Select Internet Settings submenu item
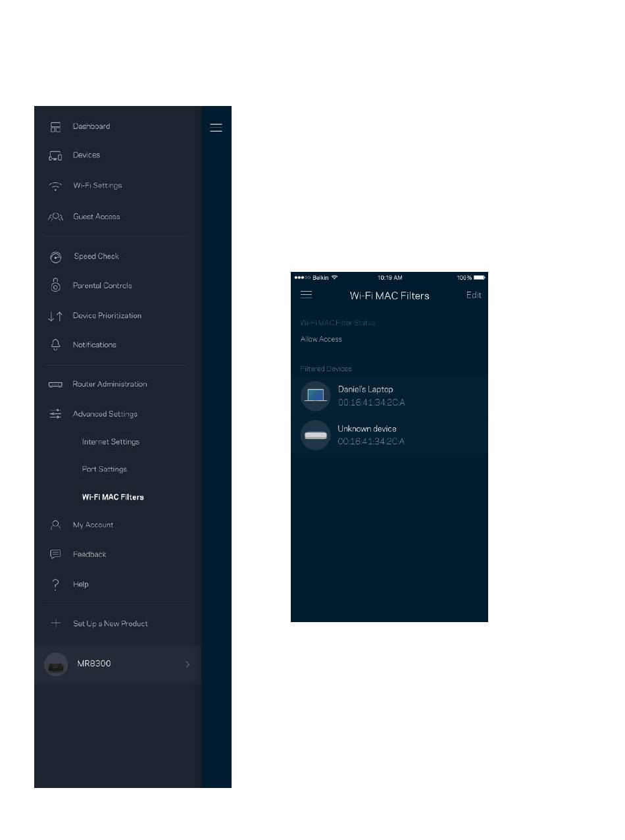625x840 pixels. tap(111, 442)
